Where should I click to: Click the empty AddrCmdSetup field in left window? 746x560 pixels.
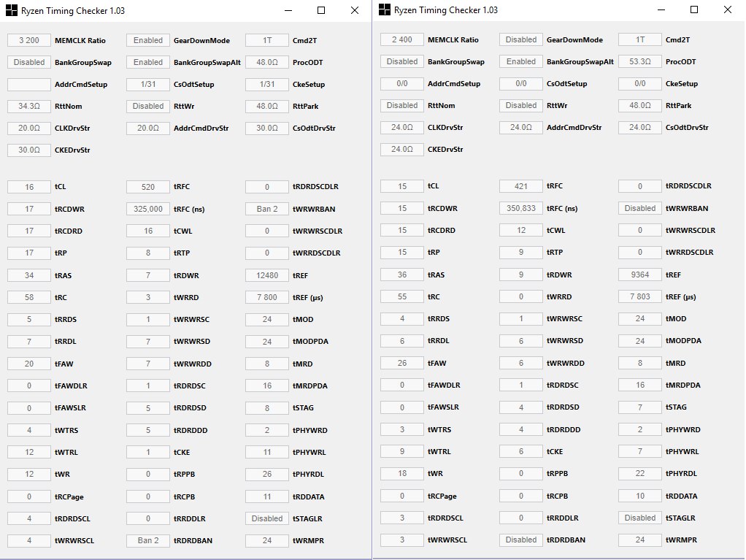[29, 84]
